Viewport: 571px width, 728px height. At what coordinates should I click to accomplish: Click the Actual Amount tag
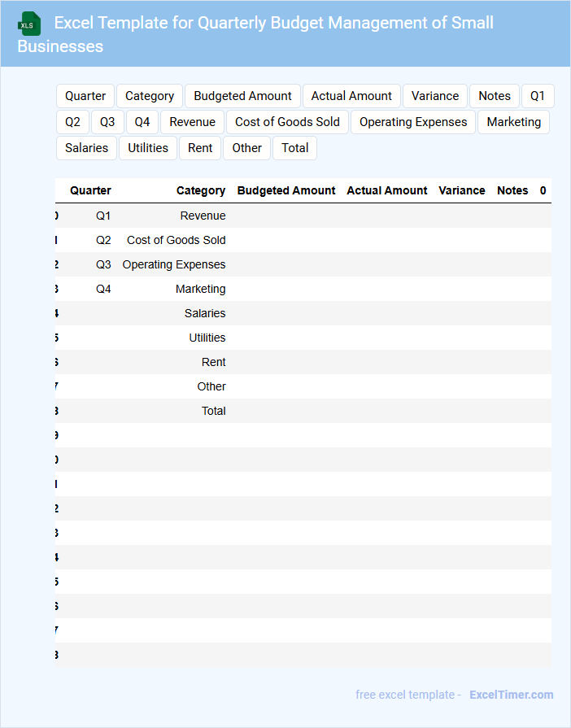[351, 96]
